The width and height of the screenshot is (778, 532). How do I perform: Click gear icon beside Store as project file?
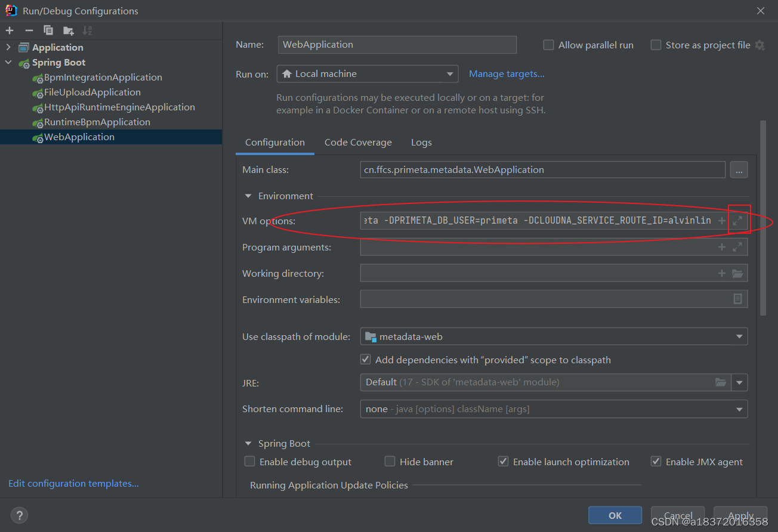point(760,45)
